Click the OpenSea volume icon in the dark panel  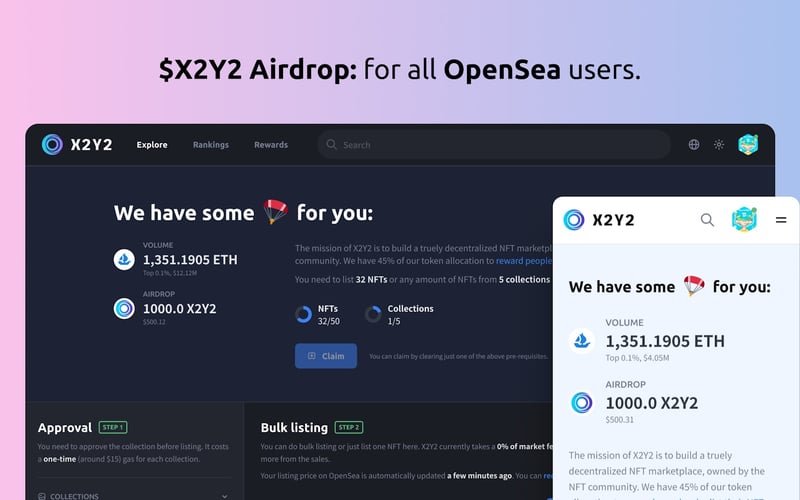pos(124,260)
